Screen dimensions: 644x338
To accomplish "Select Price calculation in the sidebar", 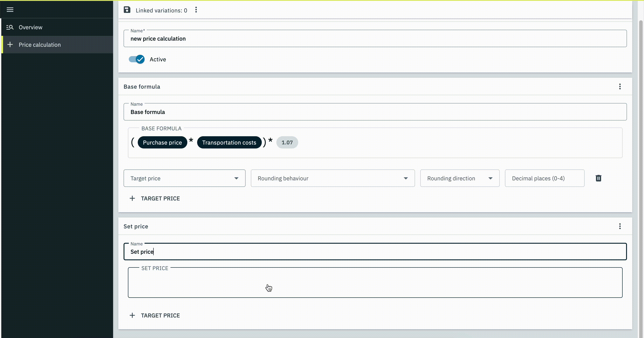I will pyautogui.click(x=57, y=45).
